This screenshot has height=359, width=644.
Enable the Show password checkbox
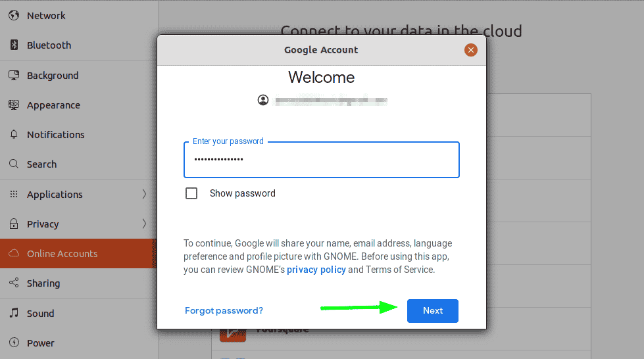coord(191,193)
